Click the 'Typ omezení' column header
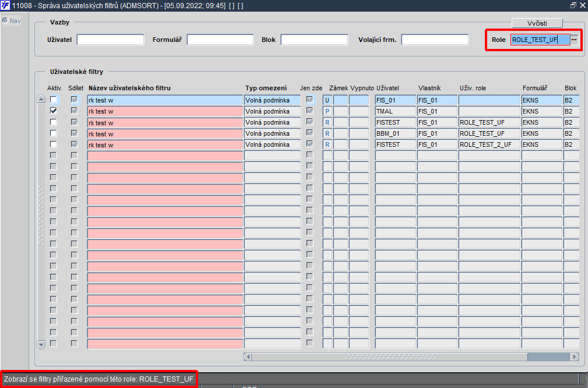Screen dimensions: 588x388 266,88
